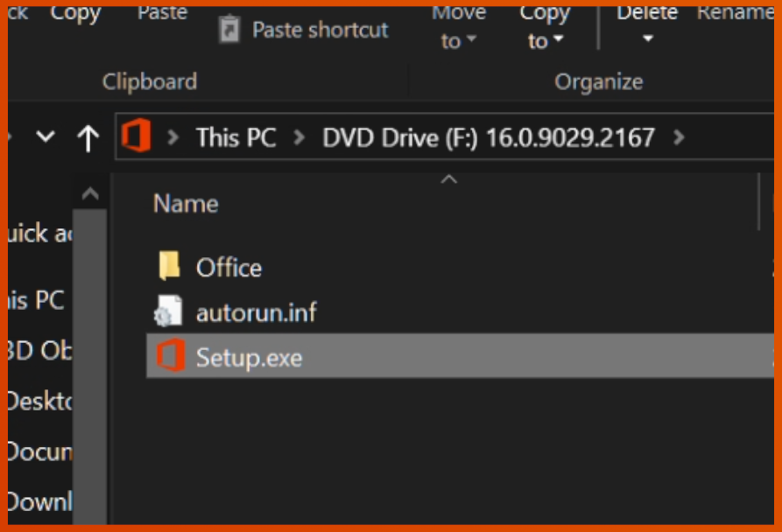Click the up arrow to go to parent folder
The width and height of the screenshot is (782, 532).
(x=88, y=136)
